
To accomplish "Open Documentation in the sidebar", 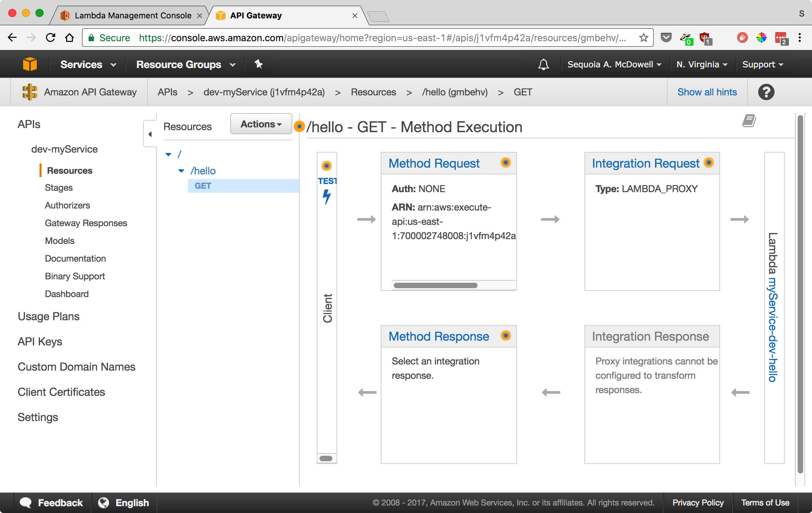I will [x=75, y=259].
